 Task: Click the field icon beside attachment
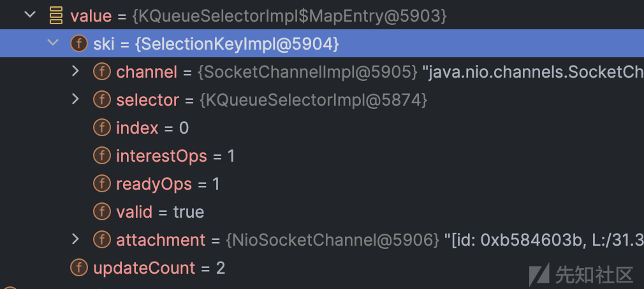coord(102,239)
